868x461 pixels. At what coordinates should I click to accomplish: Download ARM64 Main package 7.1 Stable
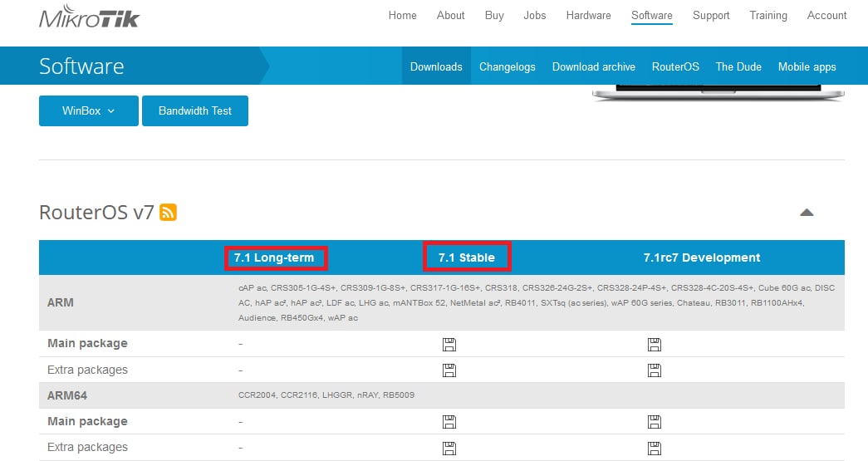(449, 422)
